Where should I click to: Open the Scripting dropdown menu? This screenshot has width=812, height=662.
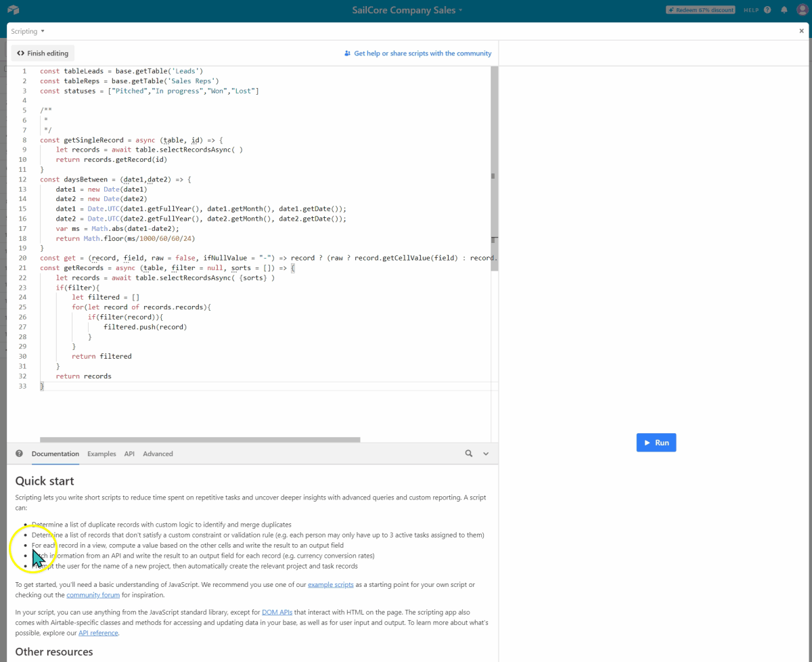click(x=28, y=31)
